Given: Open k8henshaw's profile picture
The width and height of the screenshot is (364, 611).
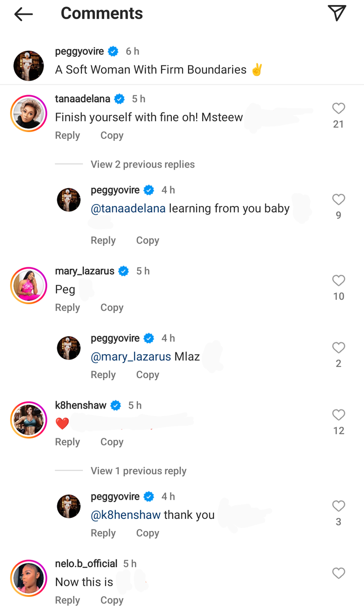Looking at the screenshot, I should pos(29,420).
